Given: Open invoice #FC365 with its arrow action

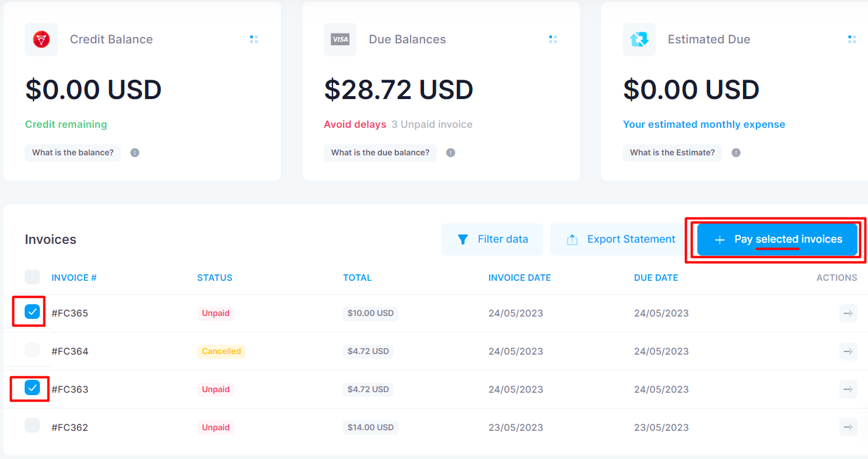Looking at the screenshot, I should [x=848, y=313].
